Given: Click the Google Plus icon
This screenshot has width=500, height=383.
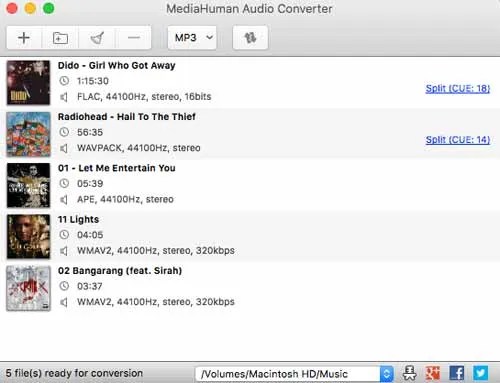Looking at the screenshot, I should pyautogui.click(x=433, y=373).
